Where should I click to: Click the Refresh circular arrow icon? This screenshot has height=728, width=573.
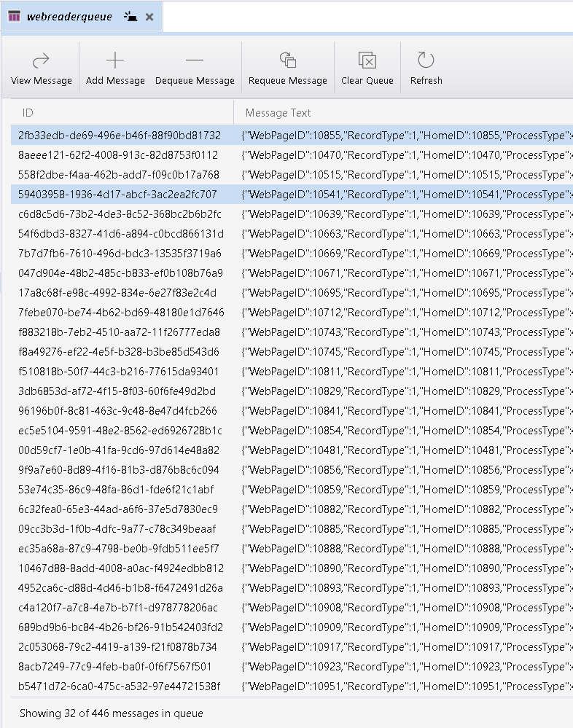coord(426,60)
